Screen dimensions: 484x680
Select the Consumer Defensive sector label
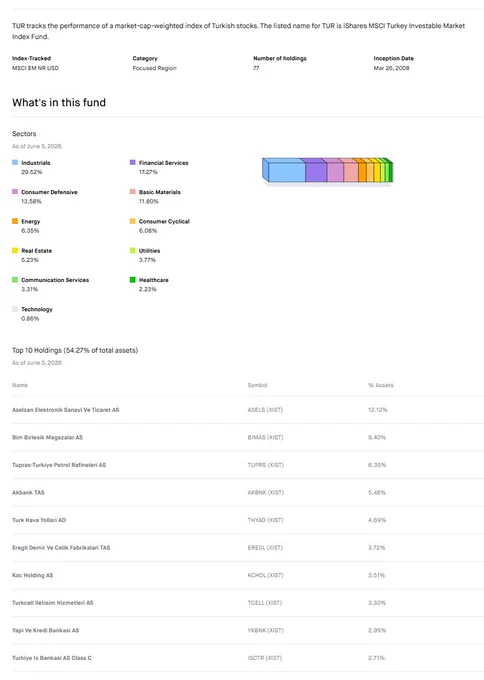49,192
